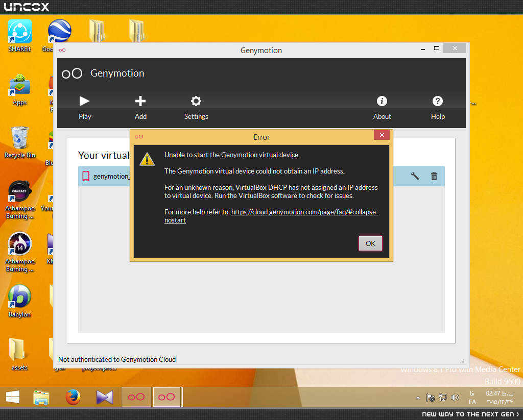The height and width of the screenshot is (420, 523).
Task: Switch to the first Genymotion taskbar window
Action: (136, 397)
